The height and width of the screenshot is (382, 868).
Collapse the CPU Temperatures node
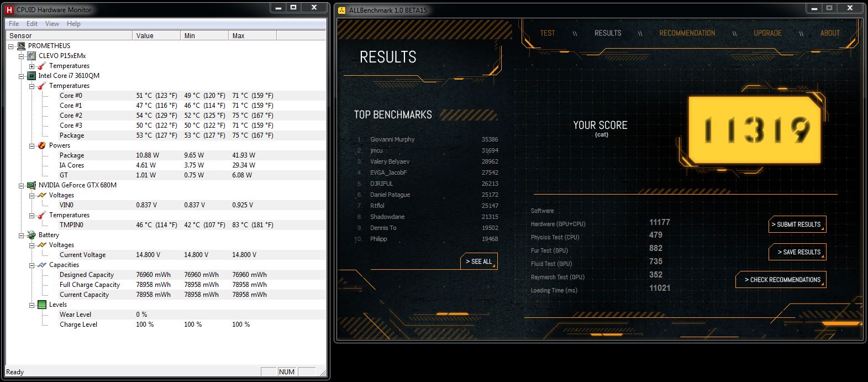pos(31,86)
